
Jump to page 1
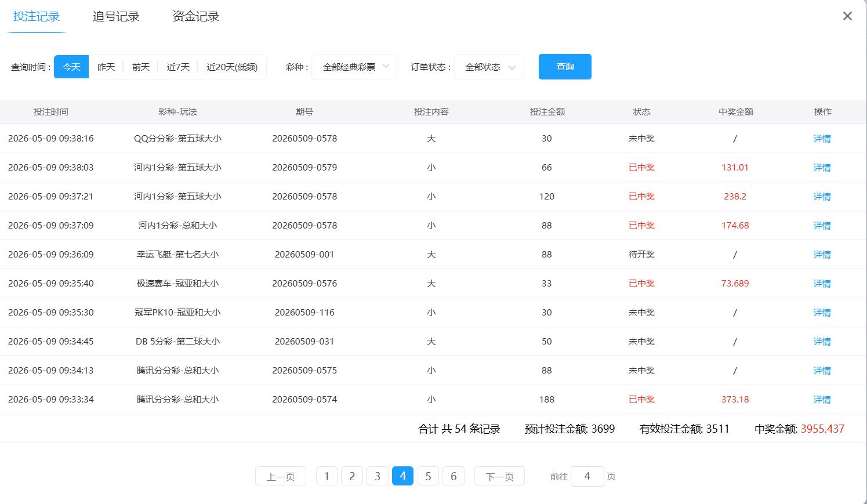327,476
